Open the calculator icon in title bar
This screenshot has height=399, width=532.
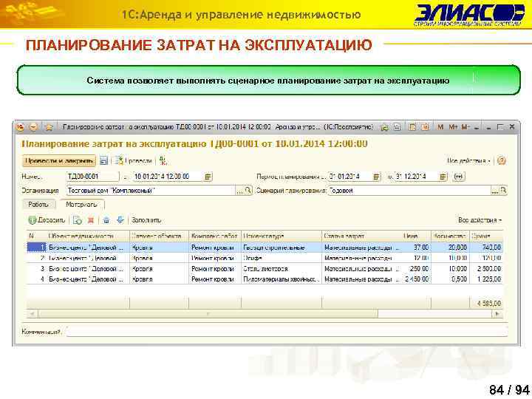click(x=412, y=127)
